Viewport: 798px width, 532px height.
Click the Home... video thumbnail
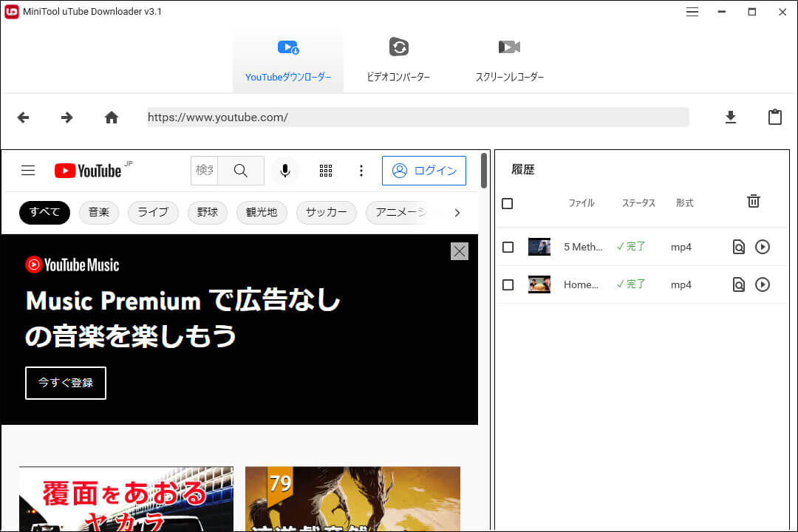pyautogui.click(x=539, y=284)
